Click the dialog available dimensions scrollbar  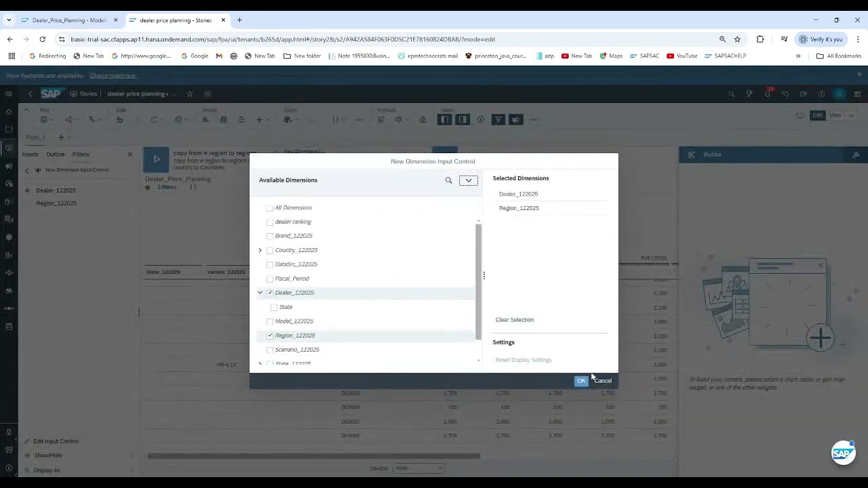[478, 281]
